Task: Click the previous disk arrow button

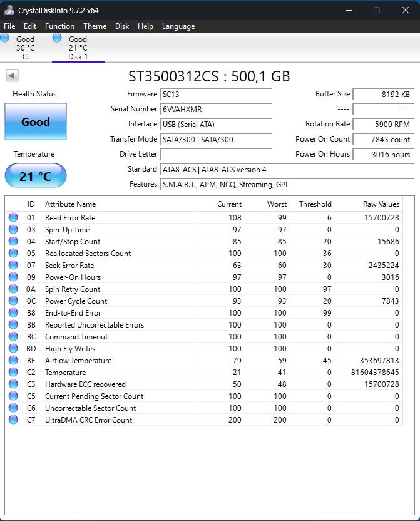Action: 12,75
